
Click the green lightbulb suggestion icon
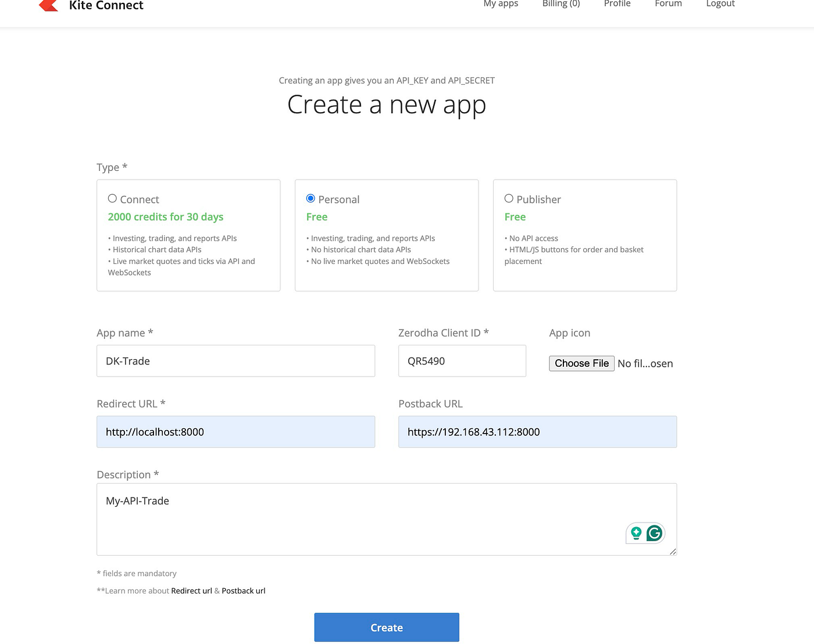pyautogui.click(x=636, y=533)
